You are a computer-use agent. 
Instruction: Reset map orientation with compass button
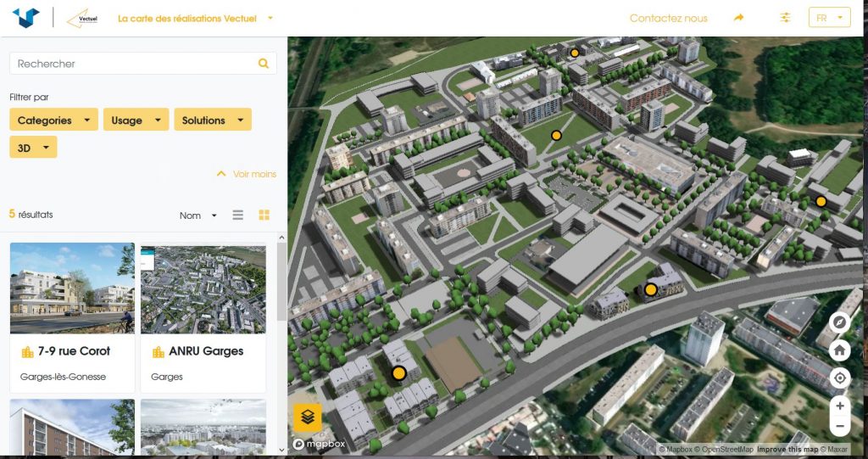click(x=840, y=322)
